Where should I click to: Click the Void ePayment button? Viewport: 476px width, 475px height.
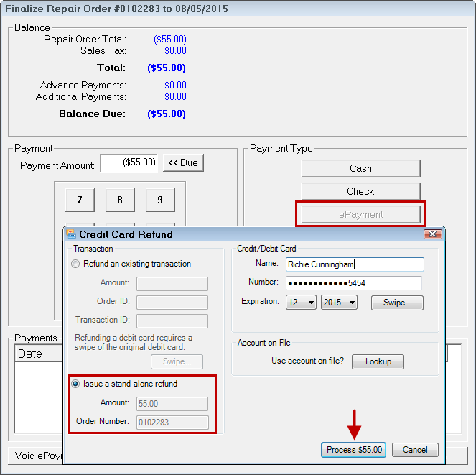(35, 456)
